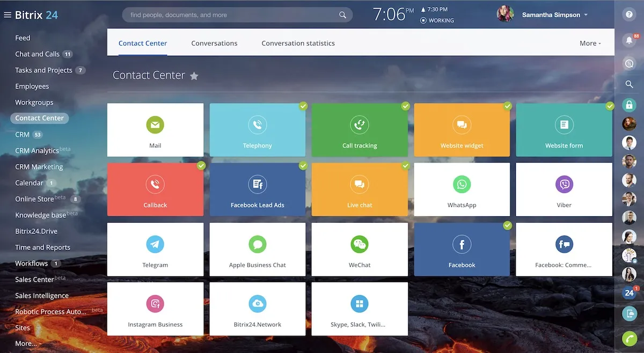The width and height of the screenshot is (644, 353).
Task: Open Calendar from the left menu
Action: (x=29, y=183)
